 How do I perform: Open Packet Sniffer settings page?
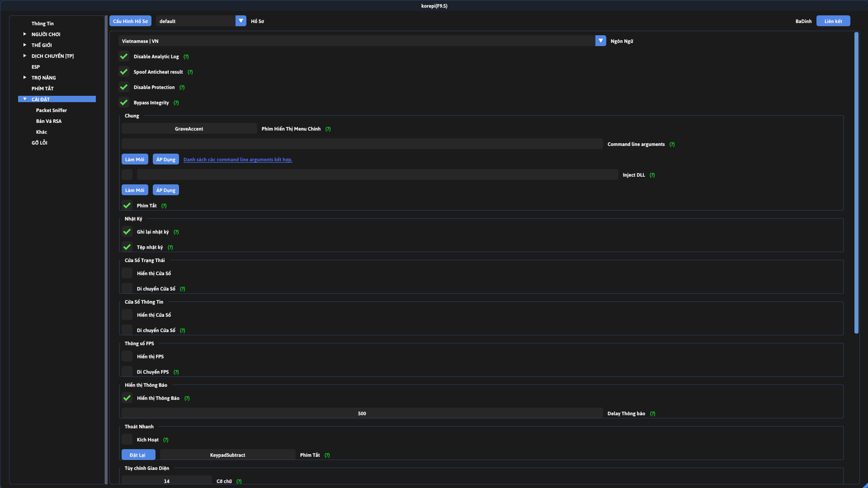point(52,110)
